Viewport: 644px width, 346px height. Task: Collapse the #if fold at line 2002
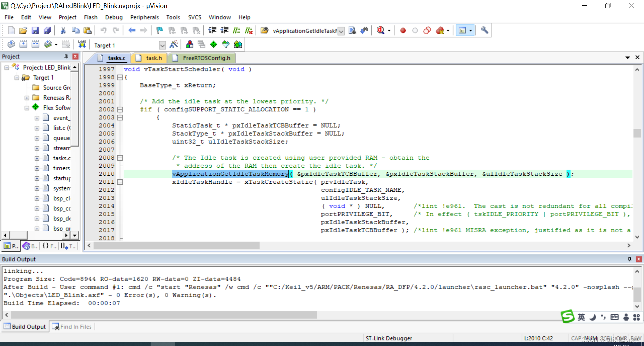120,109
